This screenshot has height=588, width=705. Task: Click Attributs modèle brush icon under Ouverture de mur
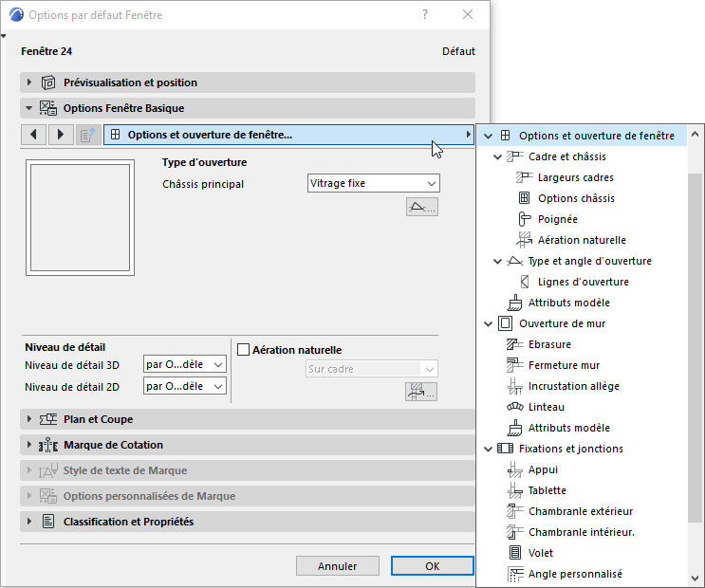(x=515, y=428)
